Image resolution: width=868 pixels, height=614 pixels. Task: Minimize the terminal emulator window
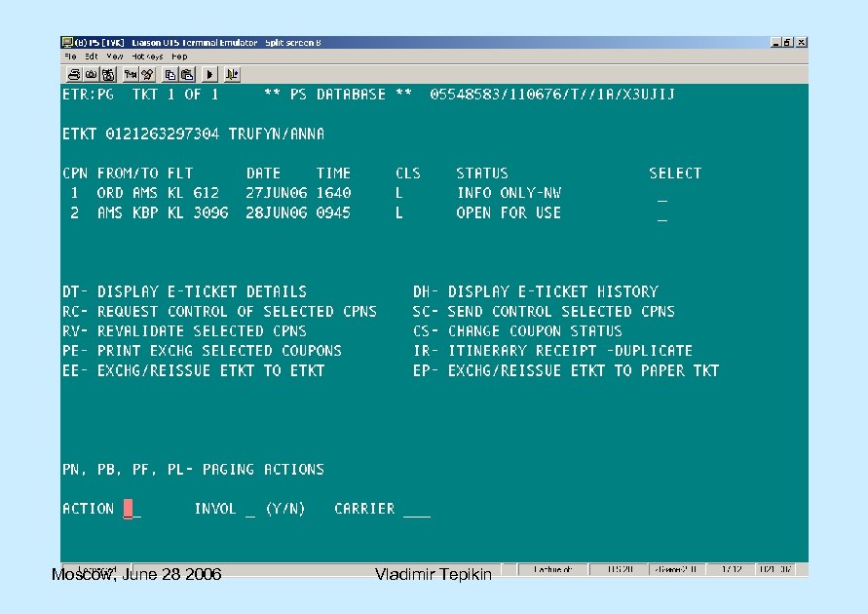tap(775, 42)
